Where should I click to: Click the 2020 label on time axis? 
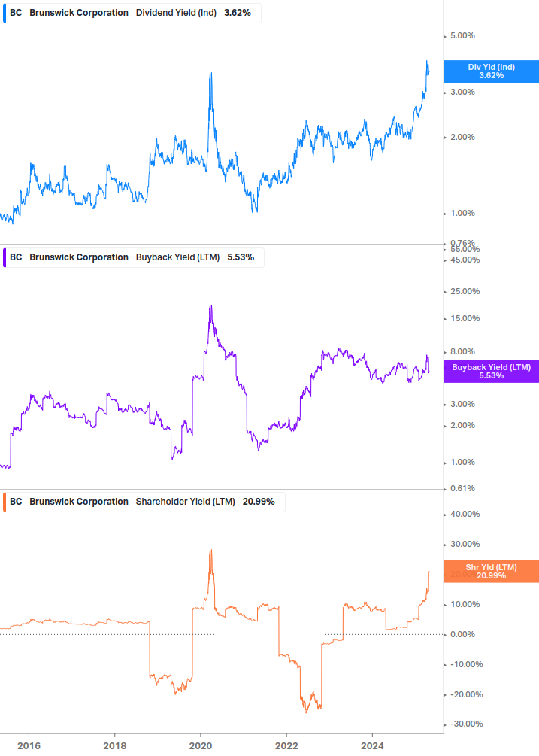tap(201, 746)
